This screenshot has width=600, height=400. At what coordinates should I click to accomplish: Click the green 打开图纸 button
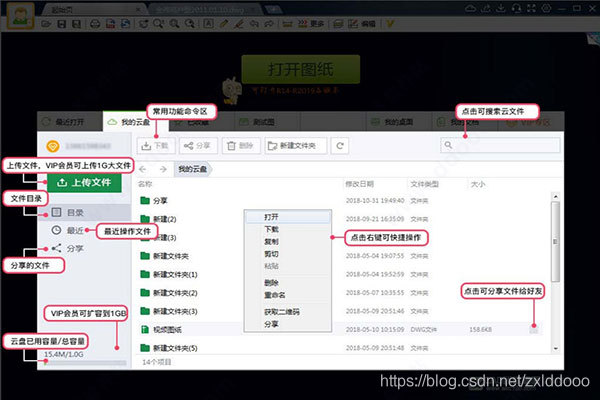(x=301, y=69)
